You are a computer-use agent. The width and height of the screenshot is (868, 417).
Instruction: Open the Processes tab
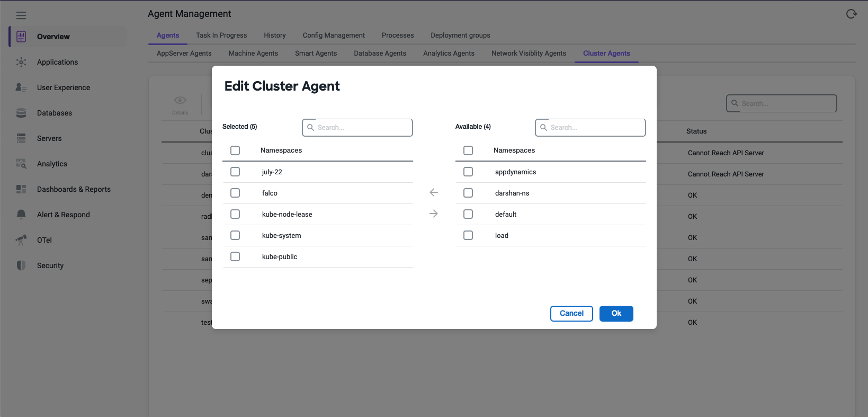pos(398,36)
